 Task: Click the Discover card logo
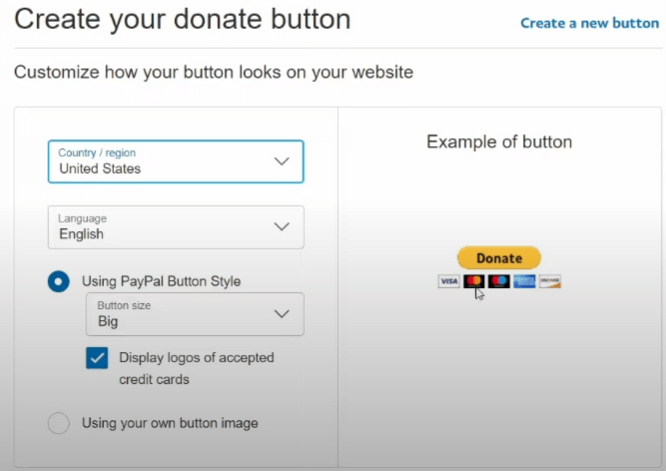550,282
